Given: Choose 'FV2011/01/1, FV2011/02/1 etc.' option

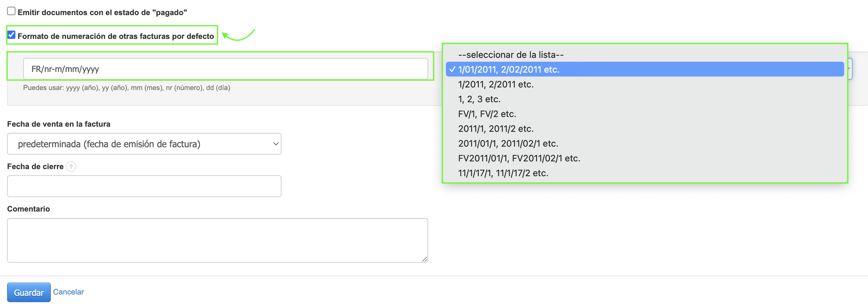Looking at the screenshot, I should click(519, 158).
